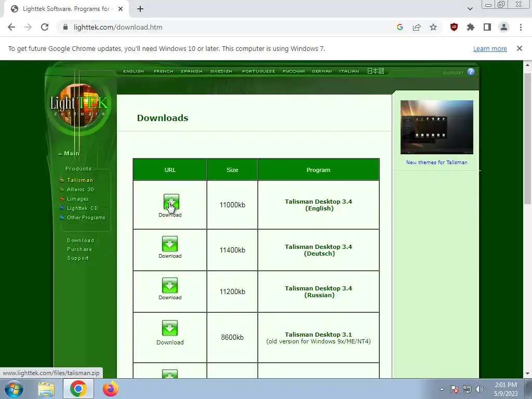The height and width of the screenshot is (399, 532).
Task: Click the scrollbar down arrow
Action: click(528, 374)
